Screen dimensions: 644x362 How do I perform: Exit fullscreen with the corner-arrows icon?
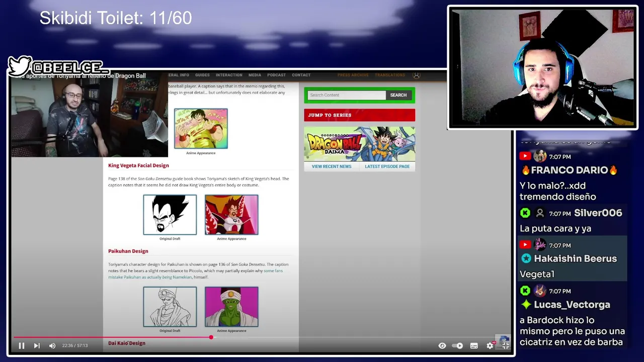505,345
